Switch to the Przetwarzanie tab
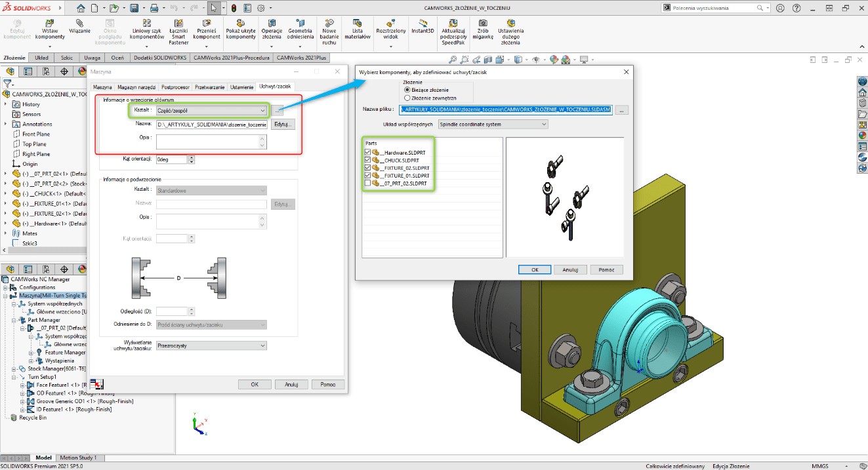The width and height of the screenshot is (868, 470). pyautogui.click(x=210, y=87)
